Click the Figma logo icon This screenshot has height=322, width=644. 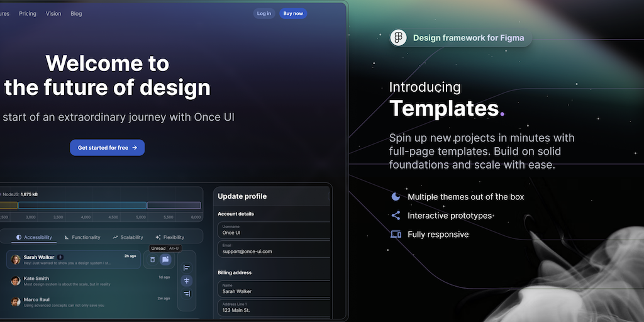[398, 38]
